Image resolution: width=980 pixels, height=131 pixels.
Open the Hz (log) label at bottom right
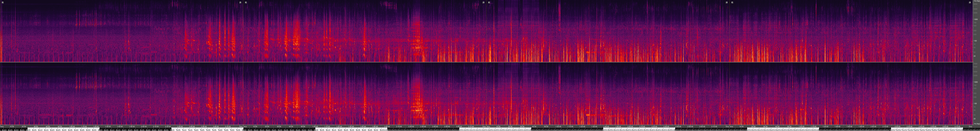pos(976,124)
